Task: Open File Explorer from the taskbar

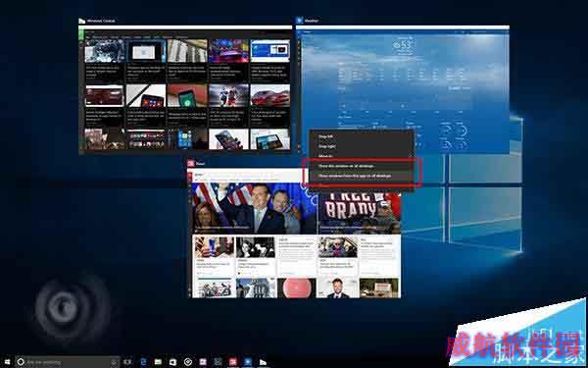Action: (x=158, y=362)
